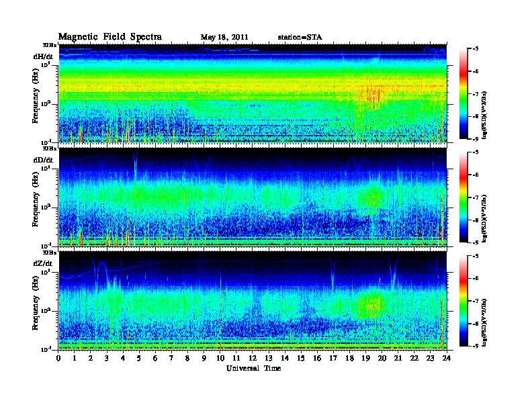The image size is (532, 411).
Task: Click the hour tick label '6' on time axis
Action: pos(155,358)
